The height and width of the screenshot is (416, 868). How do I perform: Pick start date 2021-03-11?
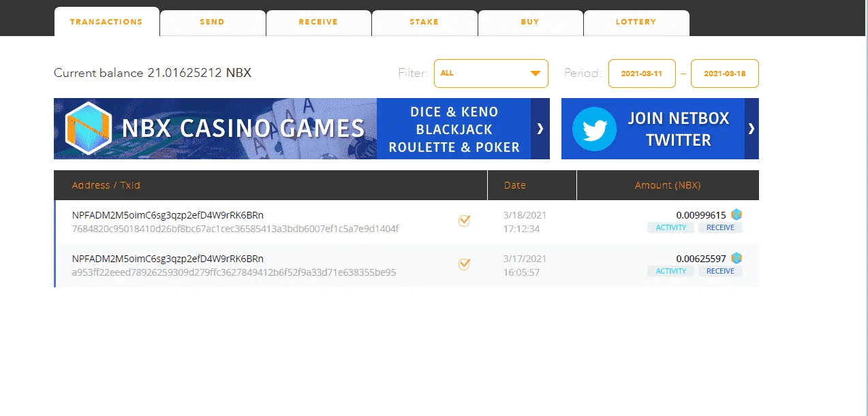pyautogui.click(x=642, y=74)
